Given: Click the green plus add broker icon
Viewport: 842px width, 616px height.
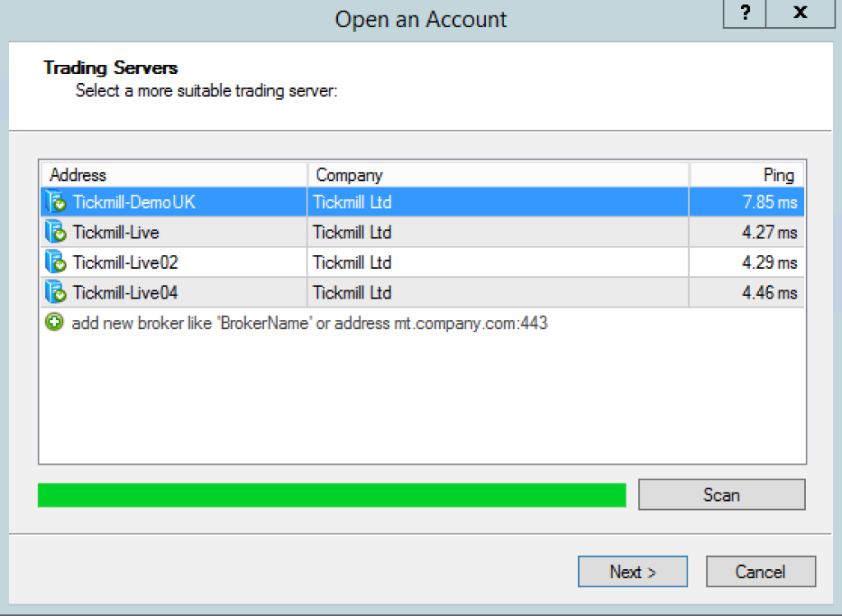Looking at the screenshot, I should pyautogui.click(x=54, y=322).
